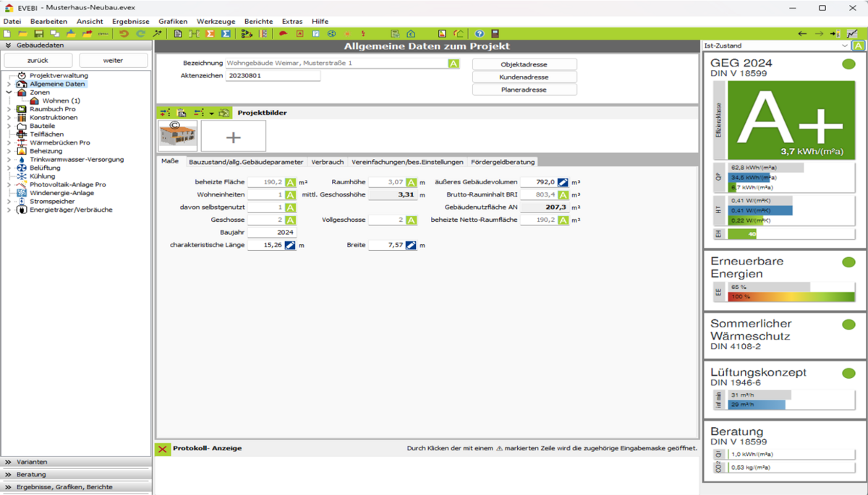Click the Kühlung snowflake icon
This screenshot has height=495, width=868.
point(22,176)
